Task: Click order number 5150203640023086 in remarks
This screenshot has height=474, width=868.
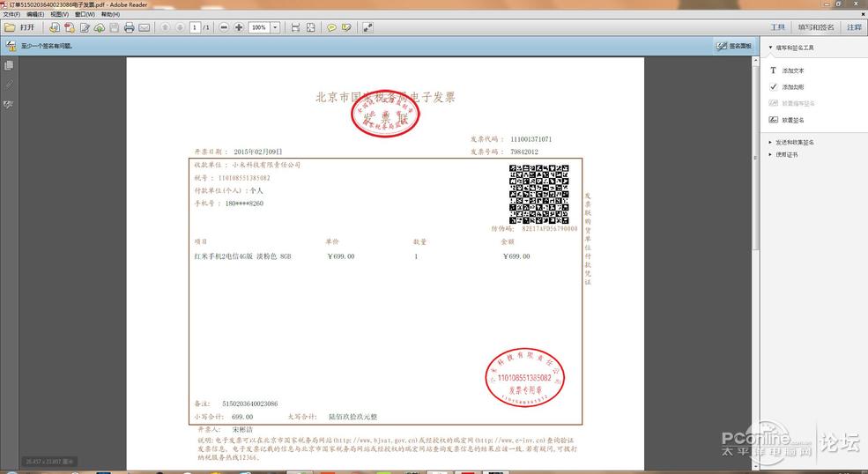Action: pos(249,404)
